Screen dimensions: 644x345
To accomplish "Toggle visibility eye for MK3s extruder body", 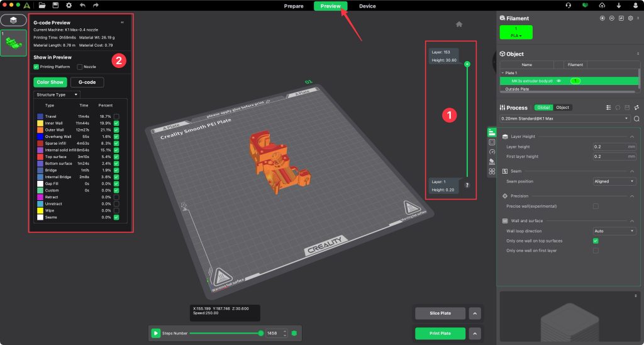I will (x=558, y=81).
